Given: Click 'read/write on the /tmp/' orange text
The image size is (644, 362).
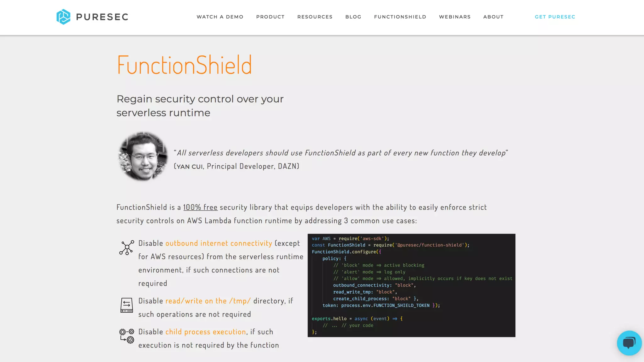Looking at the screenshot, I should click(208, 301).
